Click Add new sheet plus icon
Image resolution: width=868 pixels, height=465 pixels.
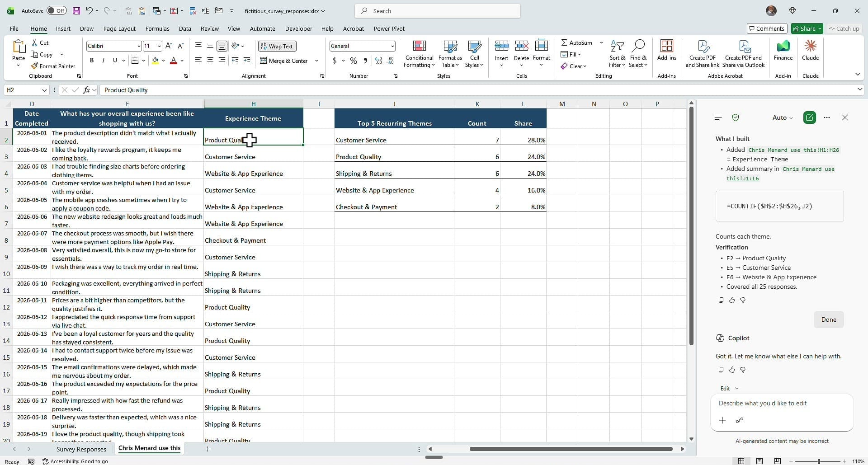[x=208, y=449]
